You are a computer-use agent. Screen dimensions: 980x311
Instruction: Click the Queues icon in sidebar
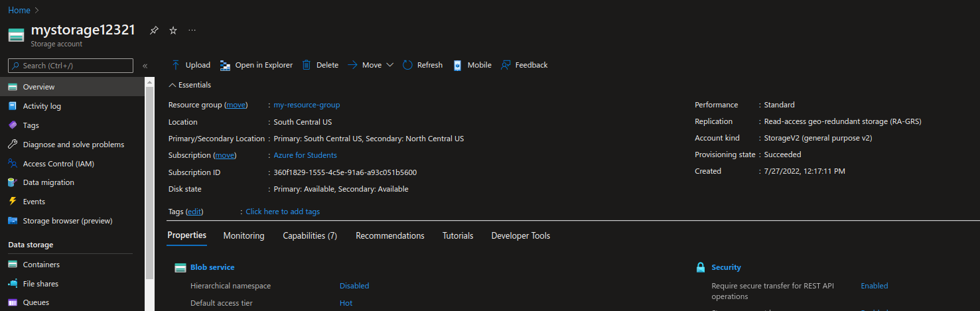13,302
